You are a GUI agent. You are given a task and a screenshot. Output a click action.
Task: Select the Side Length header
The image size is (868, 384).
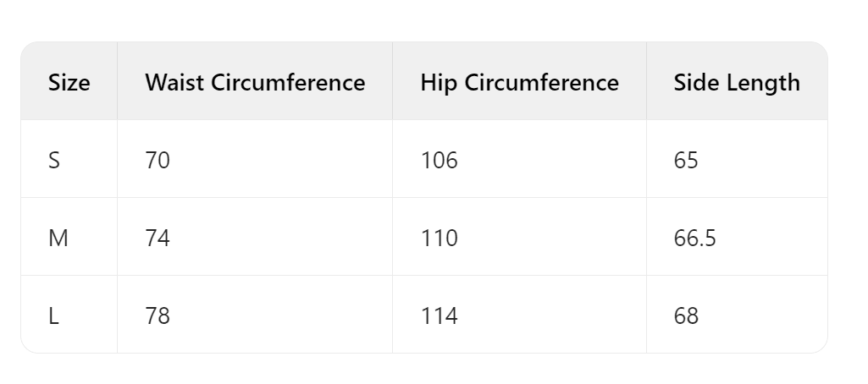click(x=737, y=82)
